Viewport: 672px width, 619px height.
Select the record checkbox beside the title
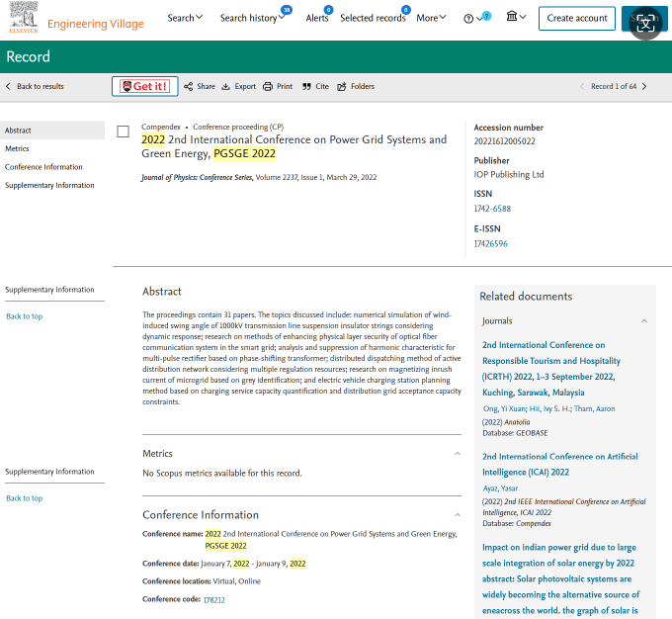coord(123,132)
